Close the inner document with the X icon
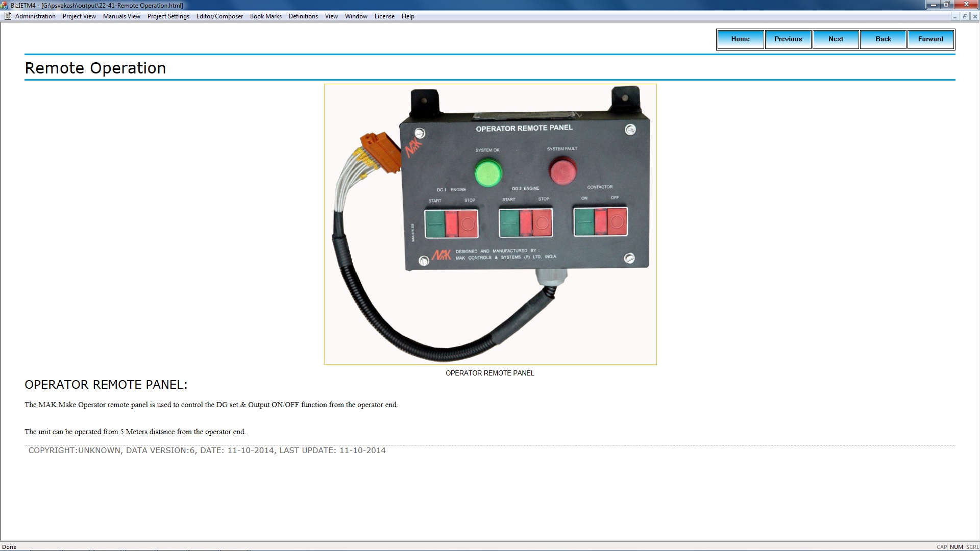This screenshot has width=980, height=551. [x=974, y=16]
